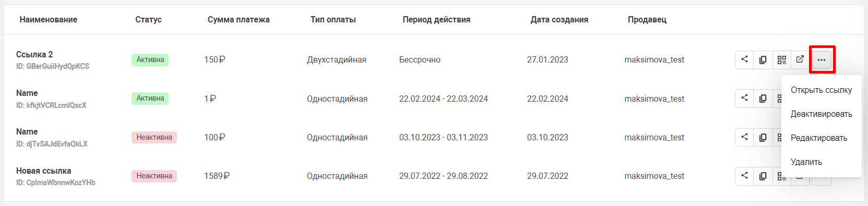Select Открыть ссылку in the menu
Screen dimensions: 868x206
tap(821, 90)
